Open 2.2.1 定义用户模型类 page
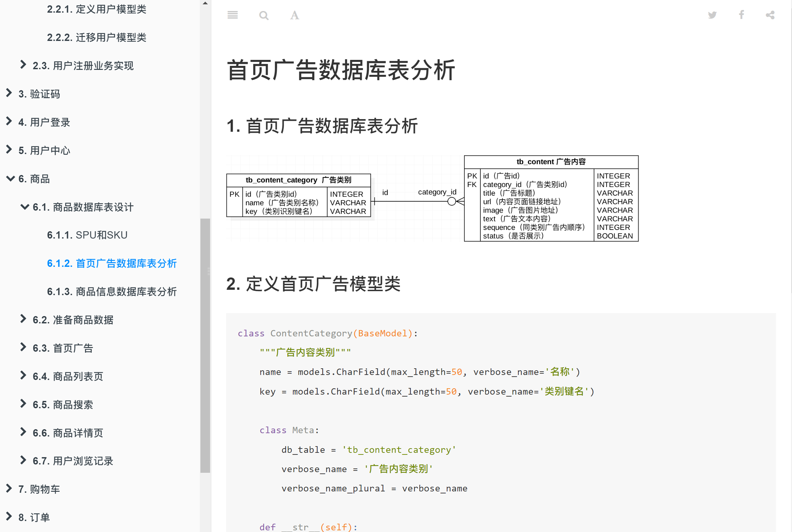The image size is (792, 532). pos(97,9)
